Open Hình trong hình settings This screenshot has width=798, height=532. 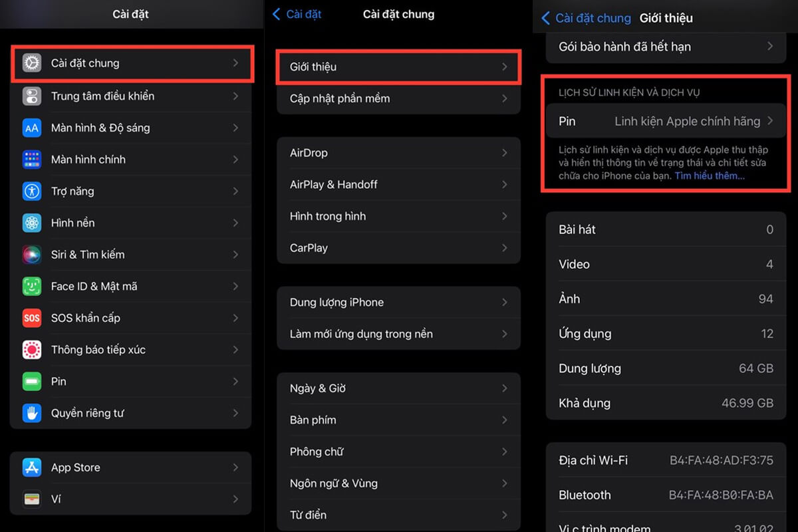tap(398, 216)
